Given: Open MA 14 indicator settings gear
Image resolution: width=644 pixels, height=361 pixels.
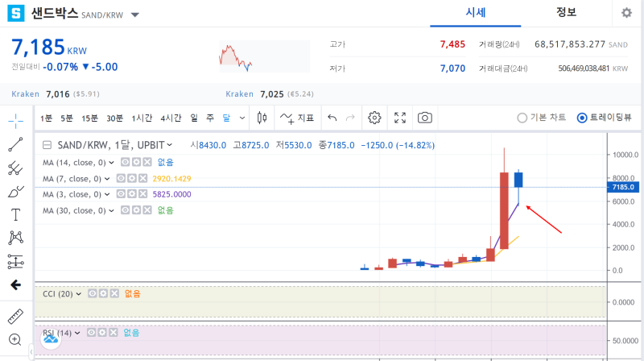Looking at the screenshot, I should [x=136, y=162].
